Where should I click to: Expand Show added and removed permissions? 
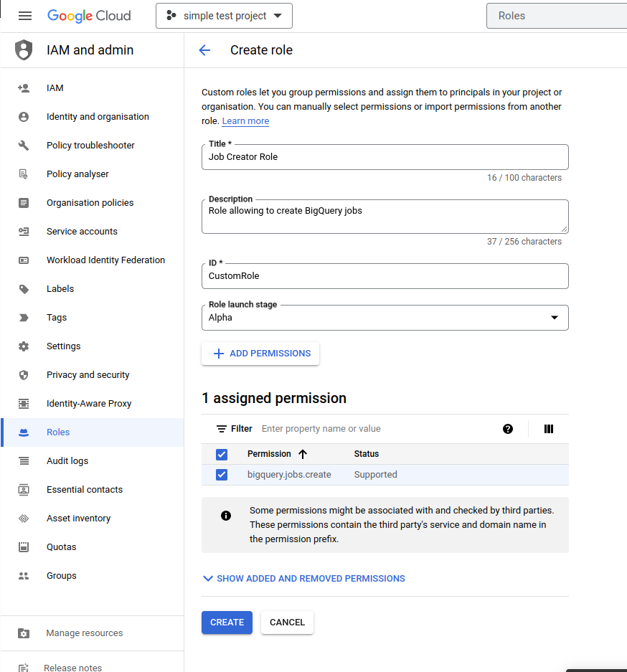(x=303, y=579)
